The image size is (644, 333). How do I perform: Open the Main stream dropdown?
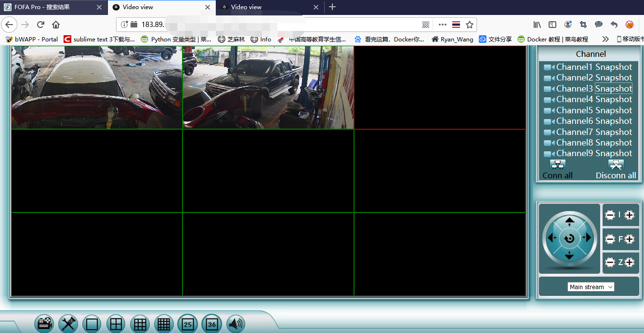pos(591,287)
